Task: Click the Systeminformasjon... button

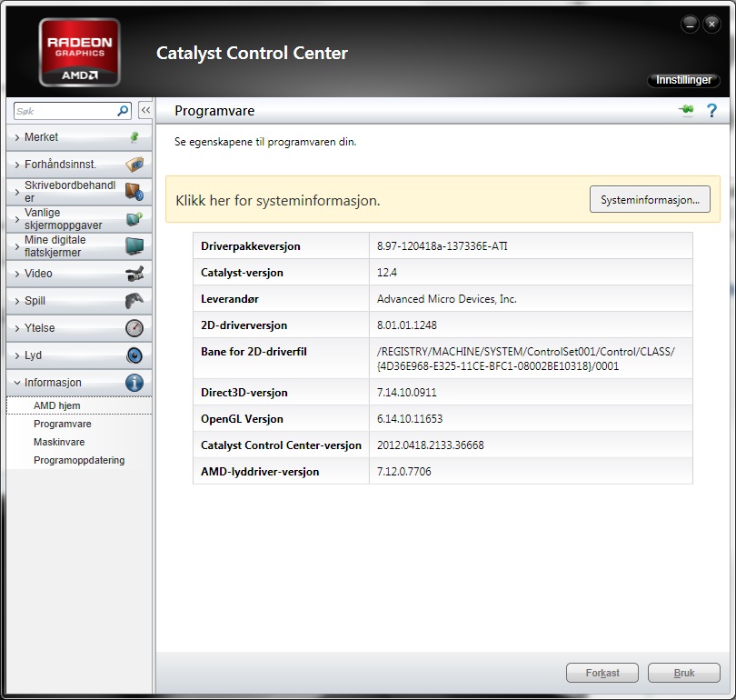Action: coord(650,199)
